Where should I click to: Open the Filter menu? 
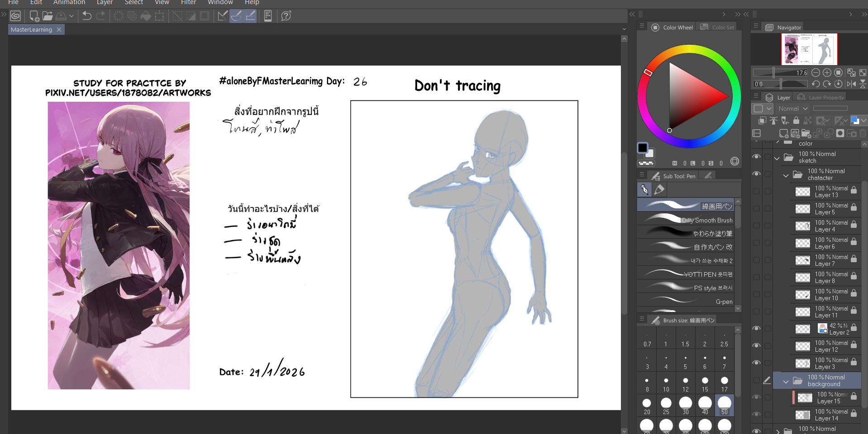tap(188, 2)
